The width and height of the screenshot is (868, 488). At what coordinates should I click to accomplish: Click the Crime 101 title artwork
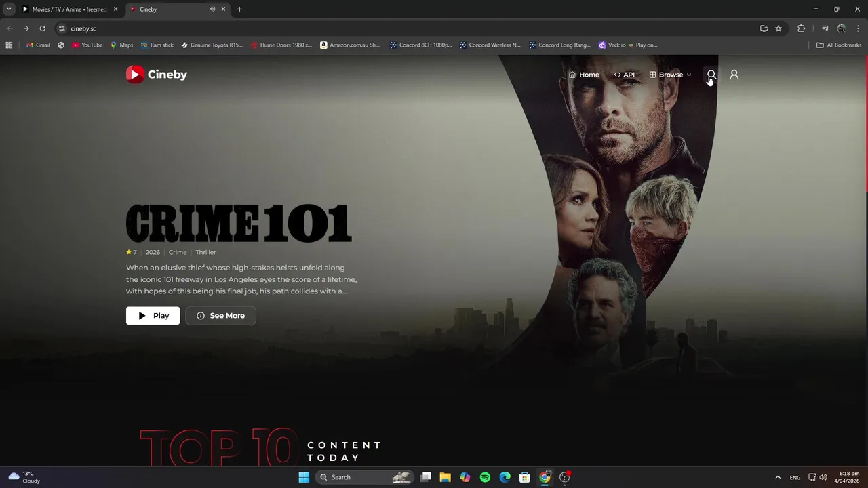tap(239, 223)
